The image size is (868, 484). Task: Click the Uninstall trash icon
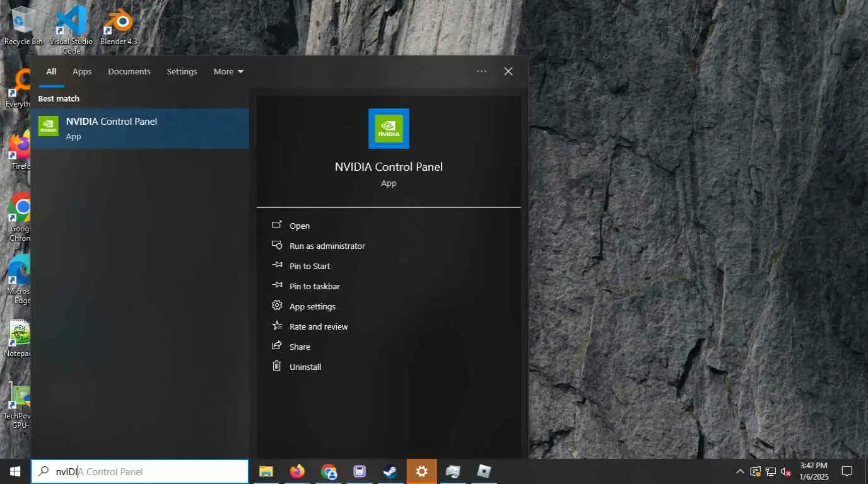click(276, 366)
